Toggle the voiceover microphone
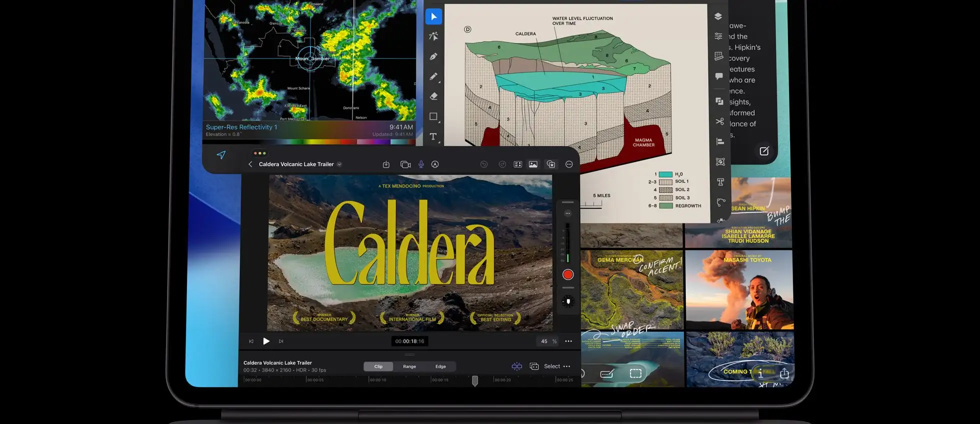The width and height of the screenshot is (980, 424). coord(421,164)
